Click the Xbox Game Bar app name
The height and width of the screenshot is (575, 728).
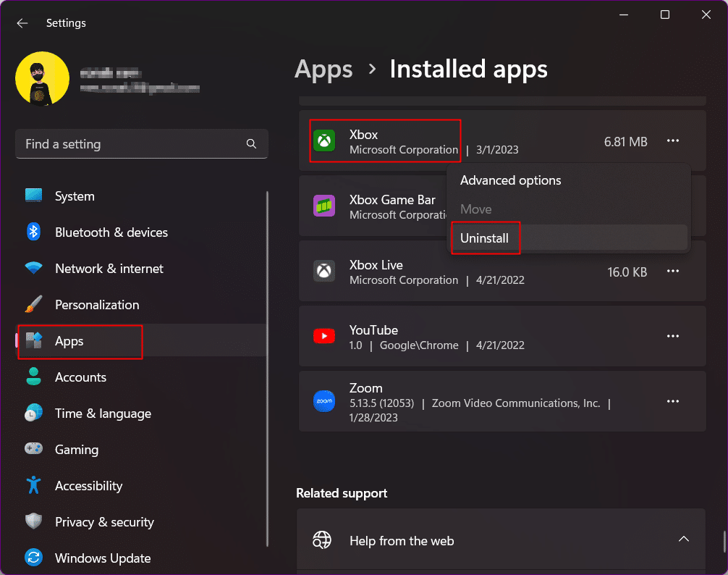(x=392, y=200)
